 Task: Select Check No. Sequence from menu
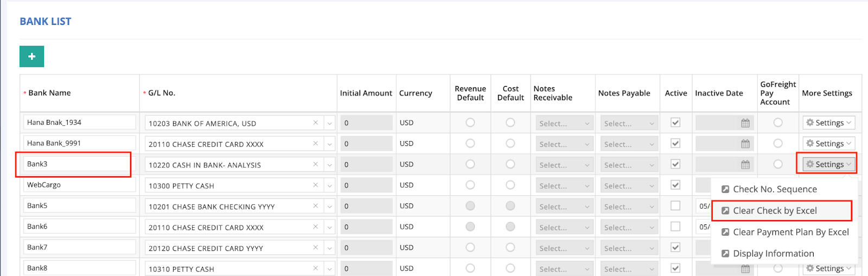775,189
